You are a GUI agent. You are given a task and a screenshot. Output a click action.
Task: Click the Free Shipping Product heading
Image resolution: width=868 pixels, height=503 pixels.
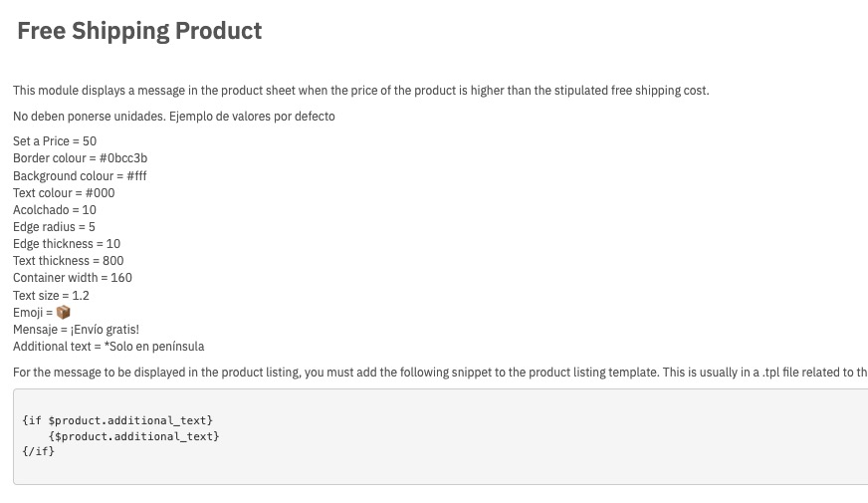click(x=139, y=31)
